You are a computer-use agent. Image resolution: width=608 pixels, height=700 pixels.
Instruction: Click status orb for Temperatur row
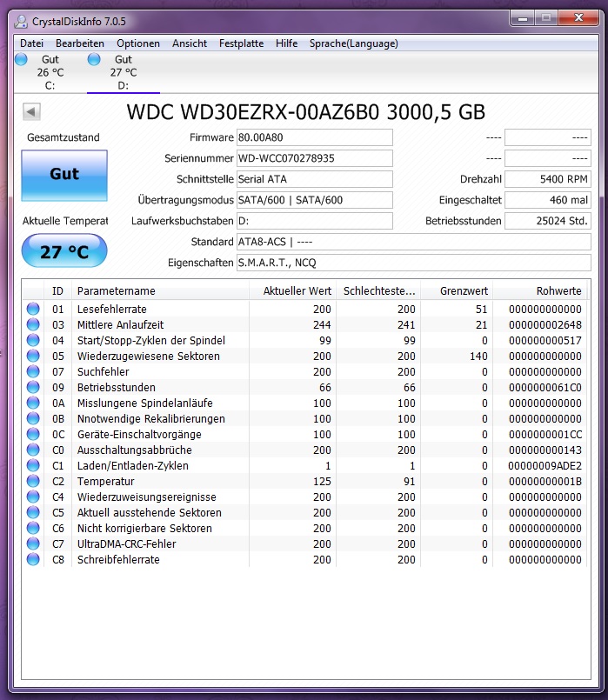33,480
